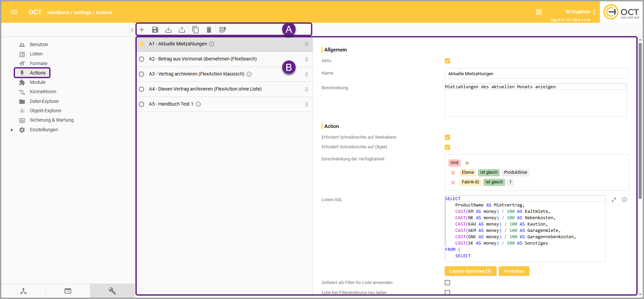Remove the Ebene condition with red X
Viewport: 644px width, 299px height.
(x=453, y=173)
